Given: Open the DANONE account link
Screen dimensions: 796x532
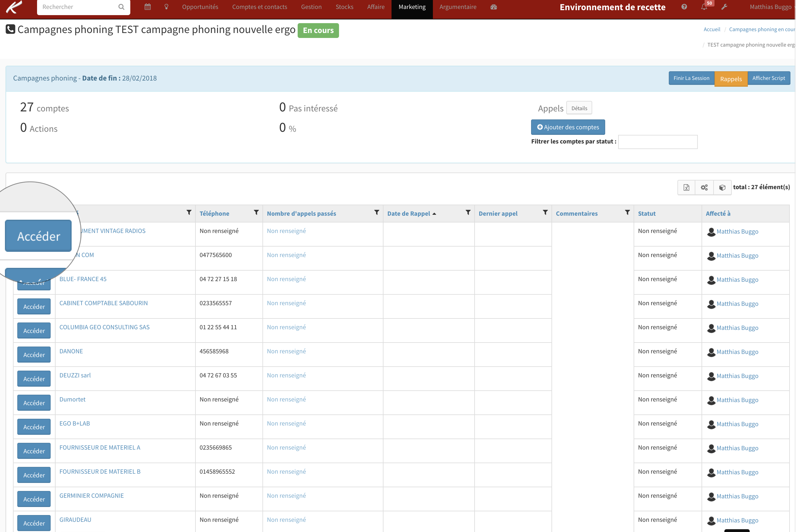Looking at the screenshot, I should point(71,351).
